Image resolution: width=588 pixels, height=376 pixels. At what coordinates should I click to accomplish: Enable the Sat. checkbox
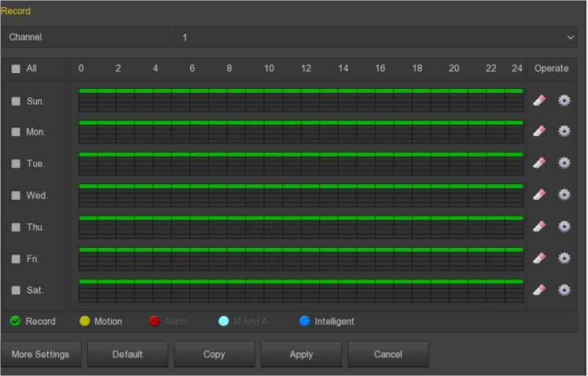[16, 290]
